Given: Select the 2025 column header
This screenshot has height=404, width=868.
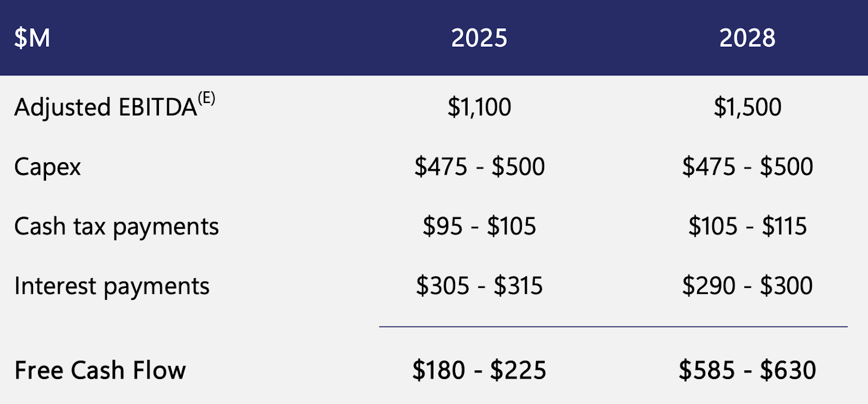Looking at the screenshot, I should (479, 38).
